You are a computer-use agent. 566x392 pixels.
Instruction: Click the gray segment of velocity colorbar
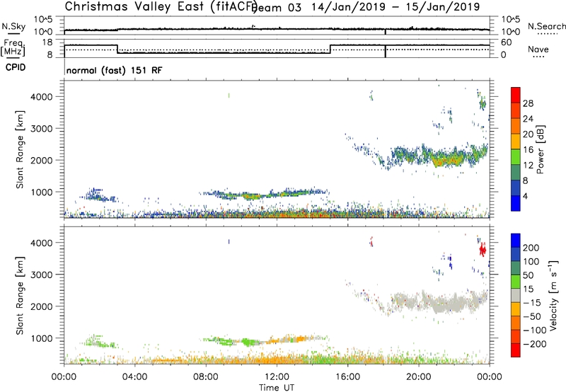pyautogui.click(x=516, y=296)
